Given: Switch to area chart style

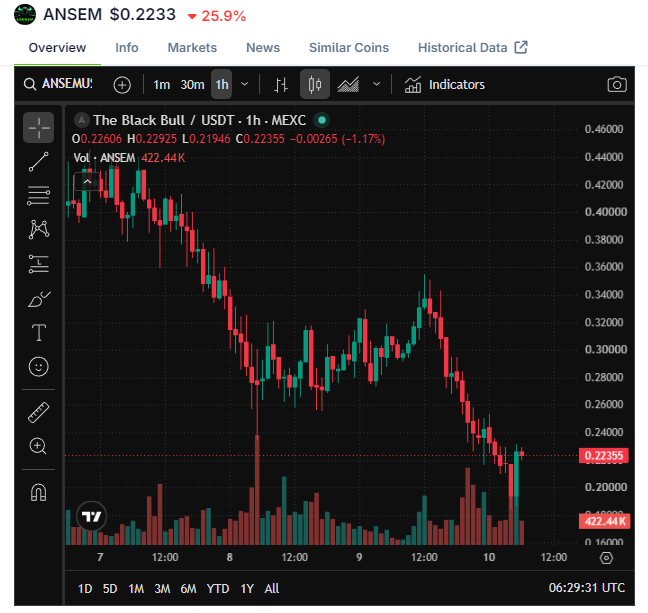Looking at the screenshot, I should [x=348, y=85].
